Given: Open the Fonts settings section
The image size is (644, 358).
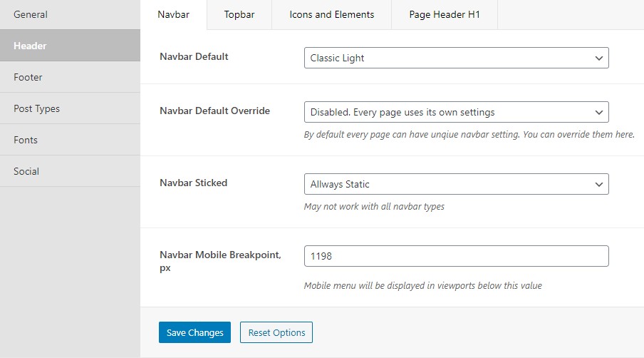Looking at the screenshot, I should coord(70,140).
